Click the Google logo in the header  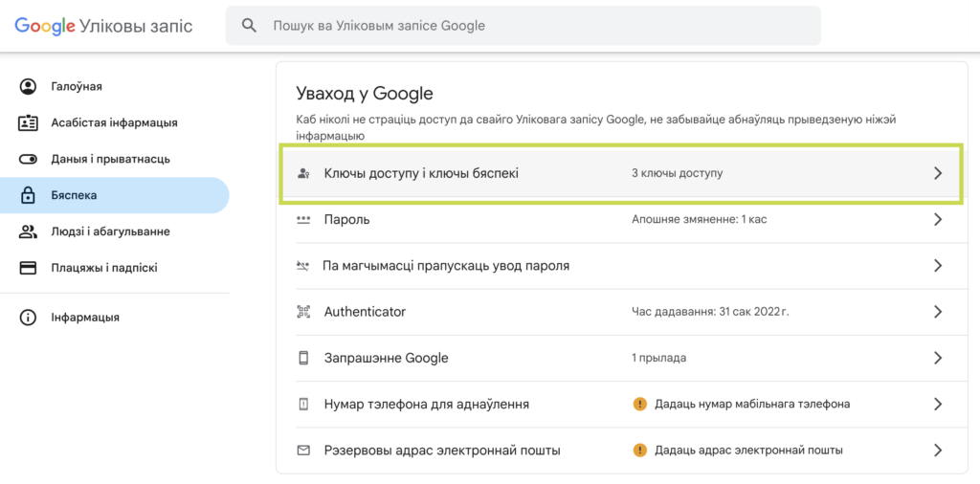[x=45, y=26]
